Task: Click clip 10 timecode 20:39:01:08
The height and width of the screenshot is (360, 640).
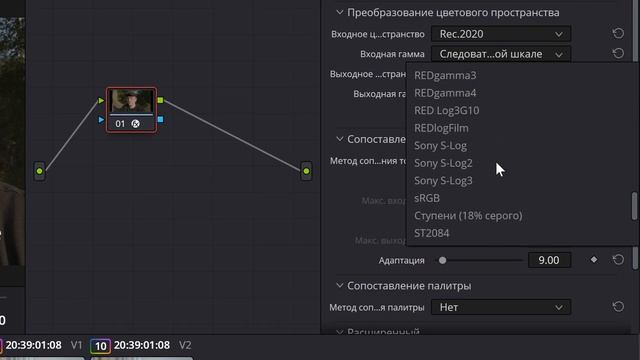Action: (x=142, y=345)
